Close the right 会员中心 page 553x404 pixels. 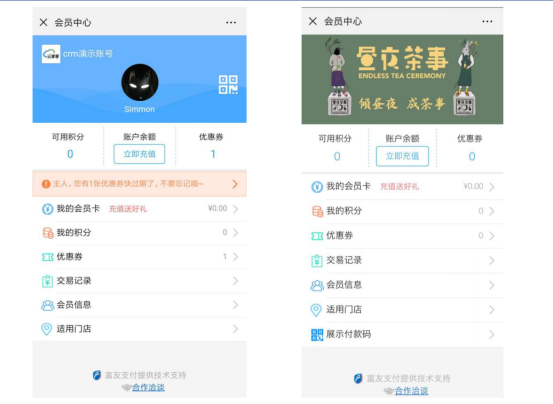[x=313, y=21]
